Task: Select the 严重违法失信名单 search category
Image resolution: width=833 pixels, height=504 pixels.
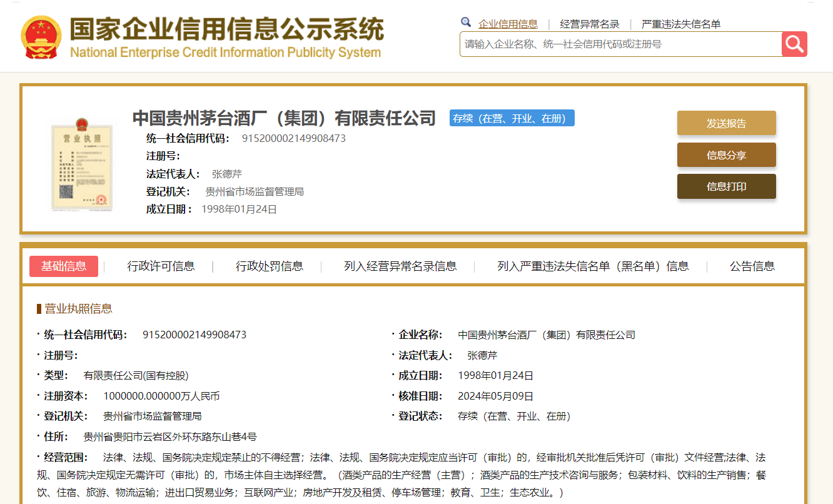Action: click(x=681, y=24)
